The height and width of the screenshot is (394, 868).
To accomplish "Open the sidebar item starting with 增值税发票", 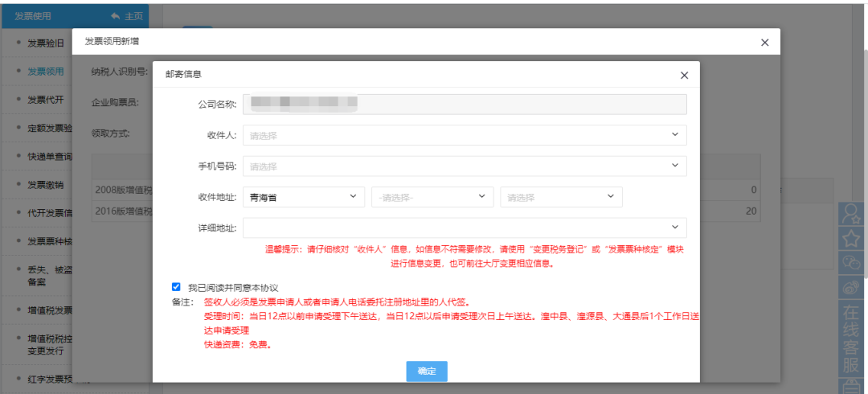I will [x=50, y=310].
